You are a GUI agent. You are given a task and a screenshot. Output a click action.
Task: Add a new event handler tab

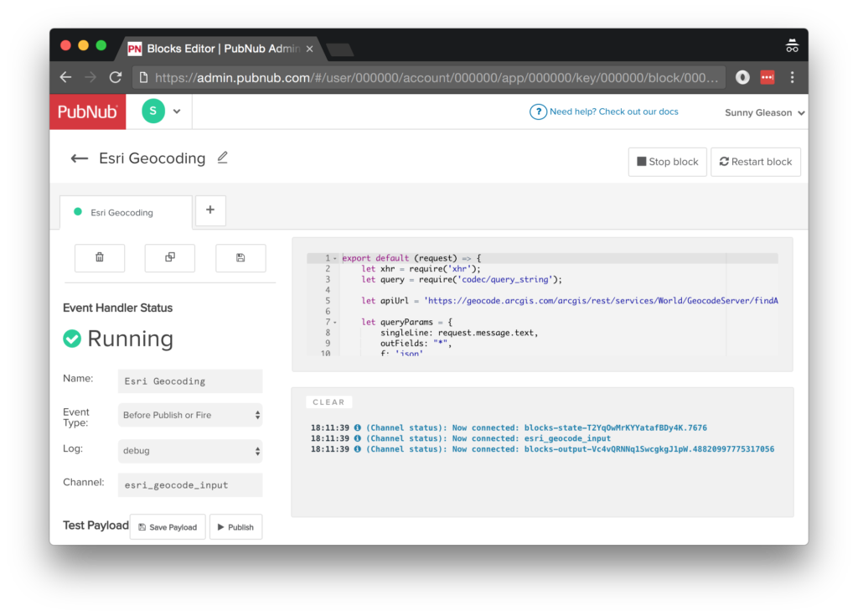(x=210, y=210)
